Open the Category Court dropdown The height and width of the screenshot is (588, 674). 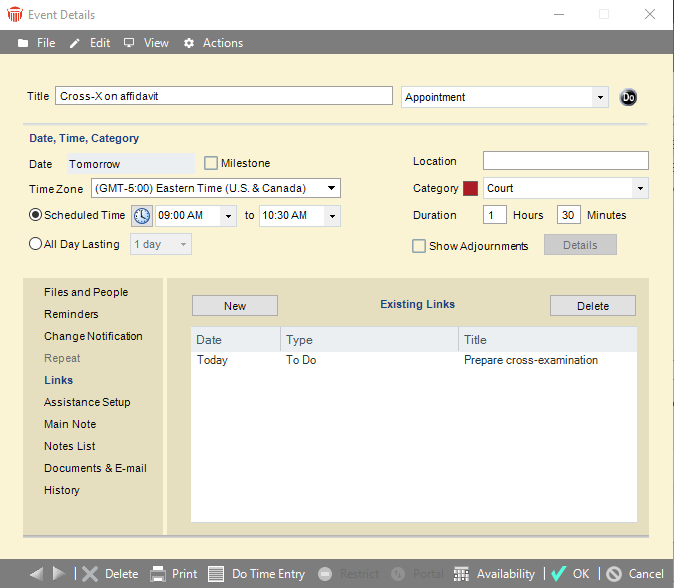[x=639, y=188]
